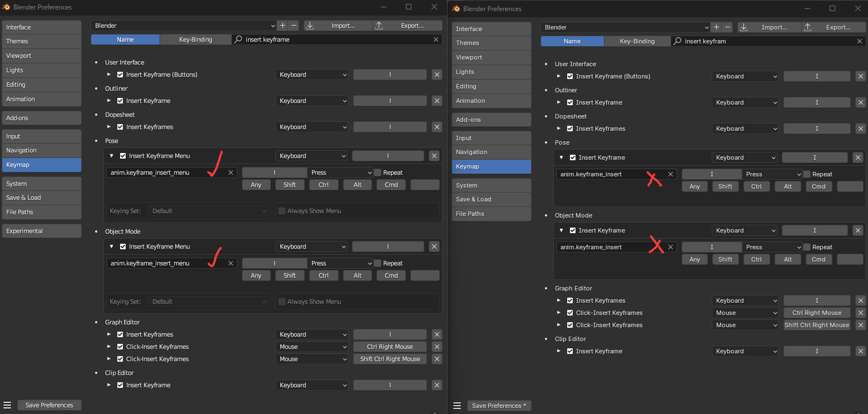The height and width of the screenshot is (414, 868).
Task: Expand Outliner Insert Keyframe entry, left window
Action: 109,101
